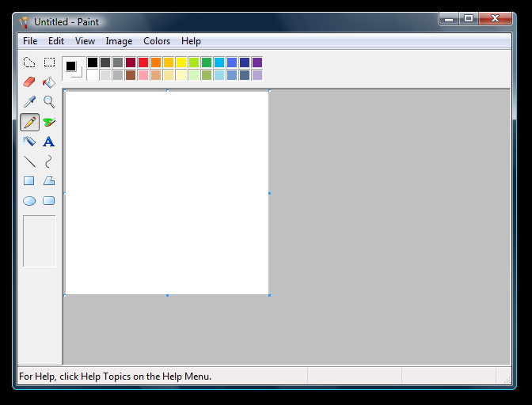Open the Help menu
This screenshot has width=532, height=405.
click(191, 41)
